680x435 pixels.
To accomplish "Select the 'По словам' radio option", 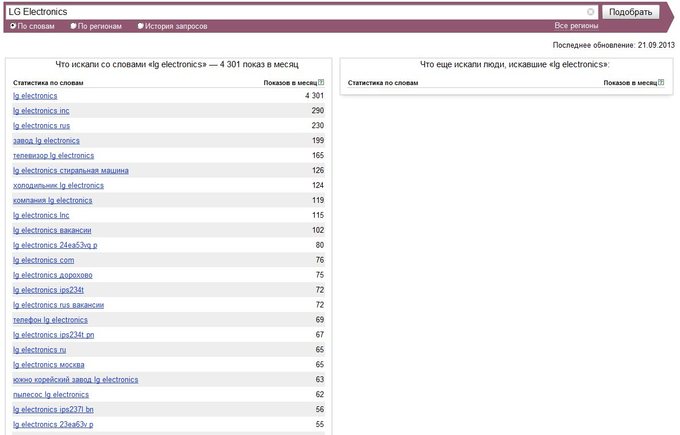I will (x=13, y=26).
